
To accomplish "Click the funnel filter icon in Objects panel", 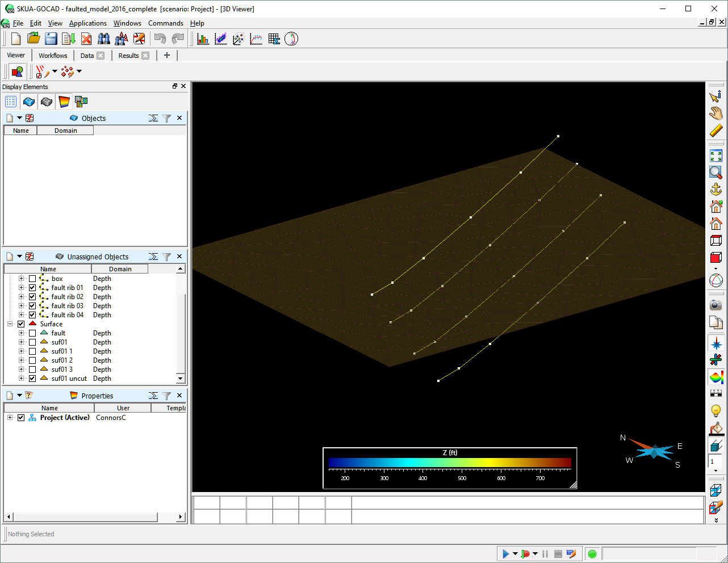I will [166, 118].
